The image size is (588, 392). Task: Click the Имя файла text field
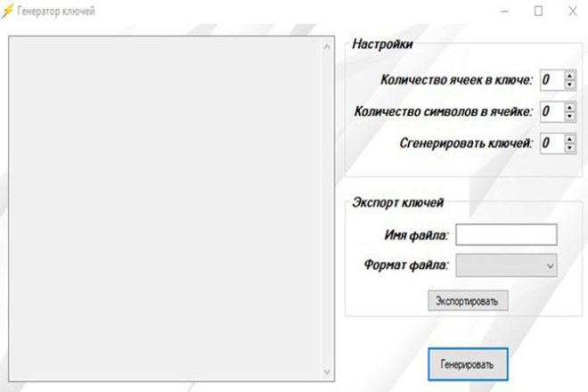506,235
